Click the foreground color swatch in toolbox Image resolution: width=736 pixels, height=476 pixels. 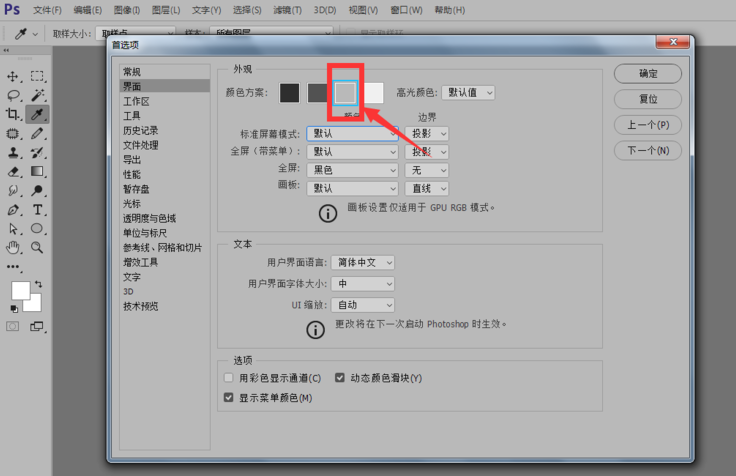[20, 290]
